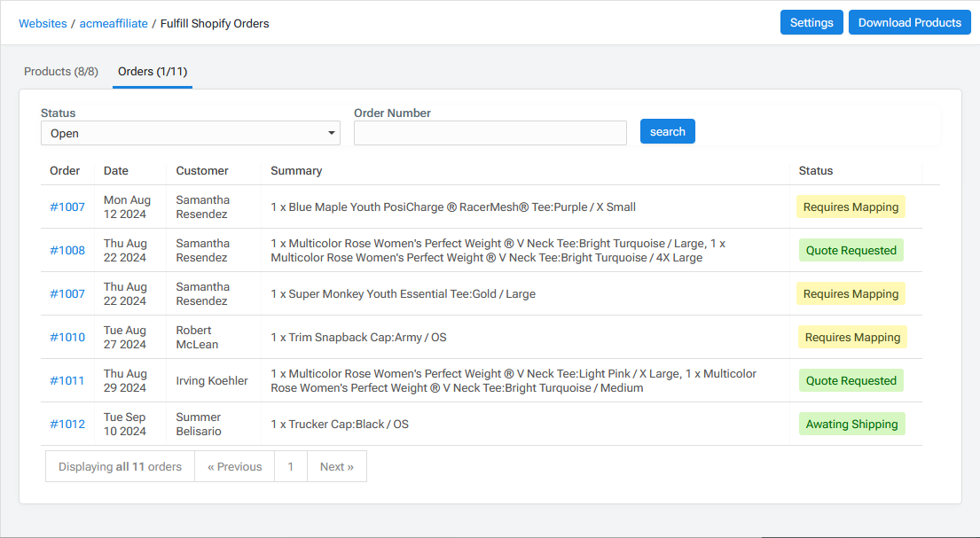Click Quote Requested badge on order #1008 row
This screenshot has width=980, height=538.
pos(851,251)
